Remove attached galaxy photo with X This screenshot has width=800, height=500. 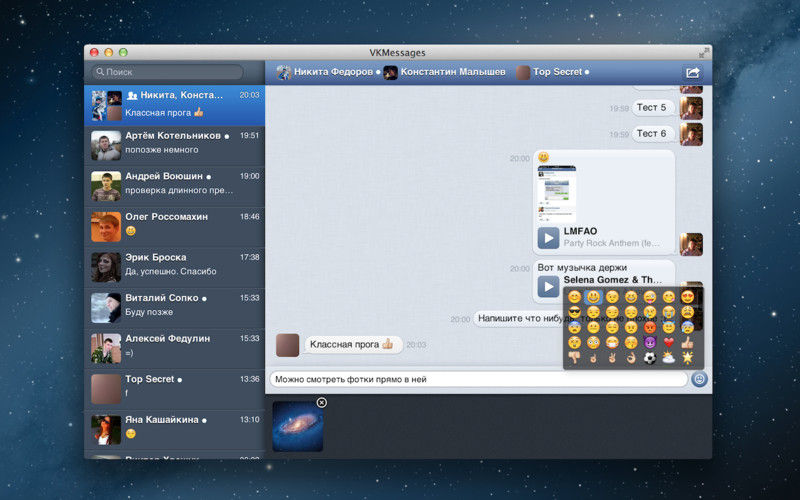[321, 403]
